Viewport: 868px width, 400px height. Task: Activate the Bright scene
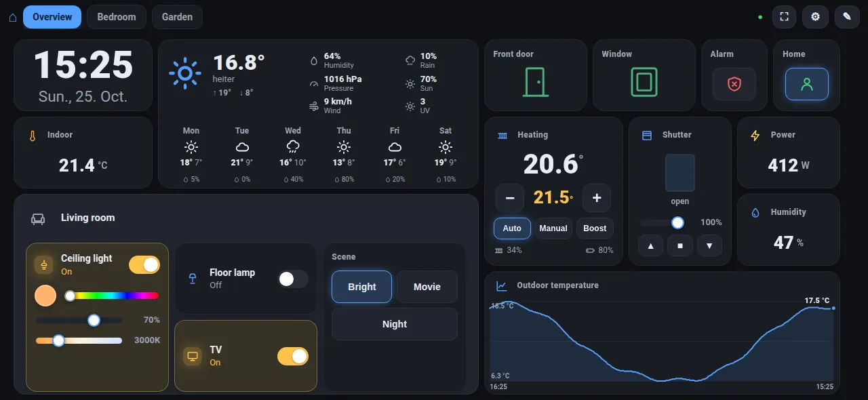click(x=361, y=287)
